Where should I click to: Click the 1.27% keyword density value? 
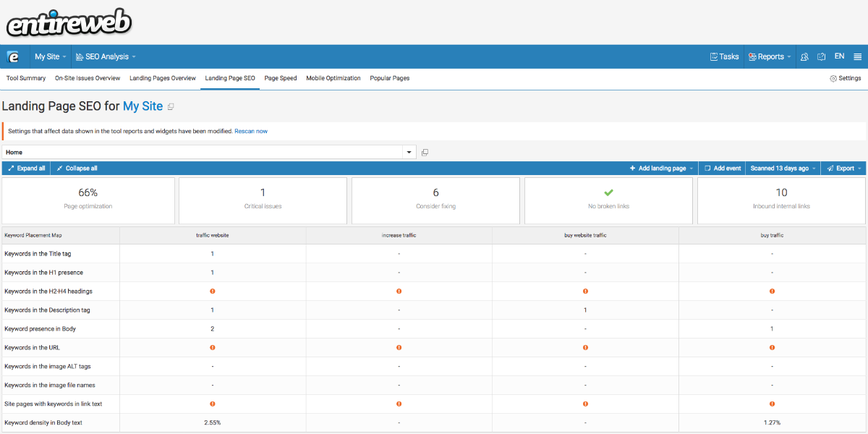point(772,422)
